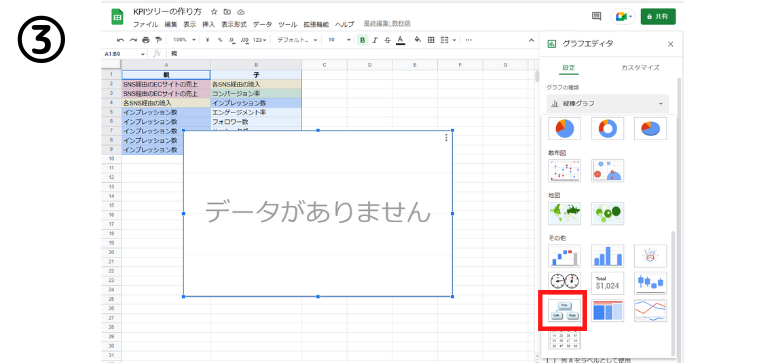The width and height of the screenshot is (768, 363).
Task: Open the 編集 menu
Action: click(171, 24)
